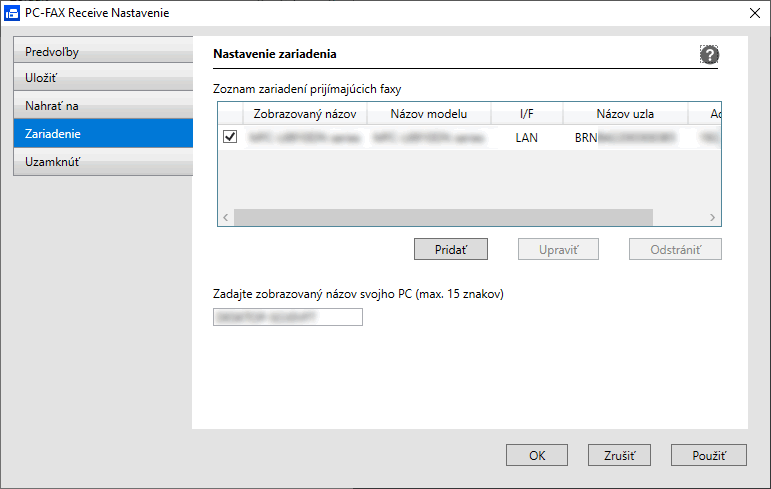Click the Odstrániť button
Image resolution: width=771 pixels, height=489 pixels.
(675, 249)
